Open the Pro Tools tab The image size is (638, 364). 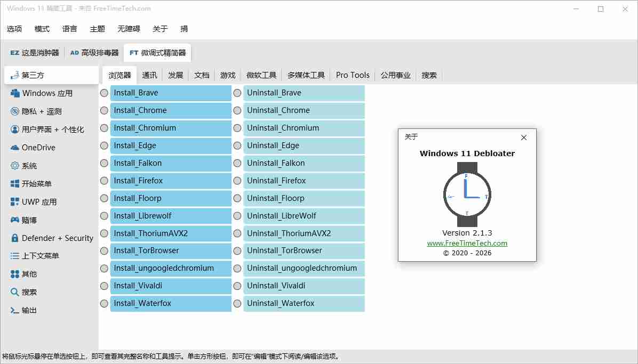pyautogui.click(x=353, y=75)
